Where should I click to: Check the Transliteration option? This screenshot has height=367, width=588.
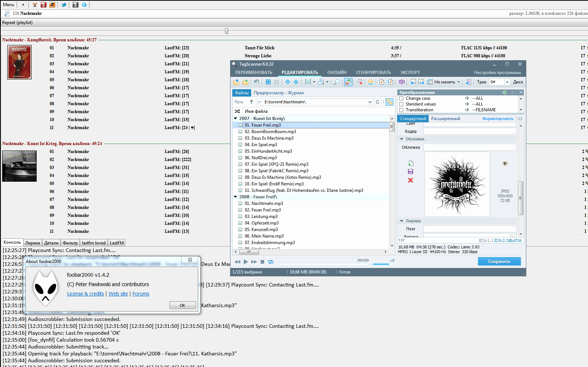tap(401, 110)
